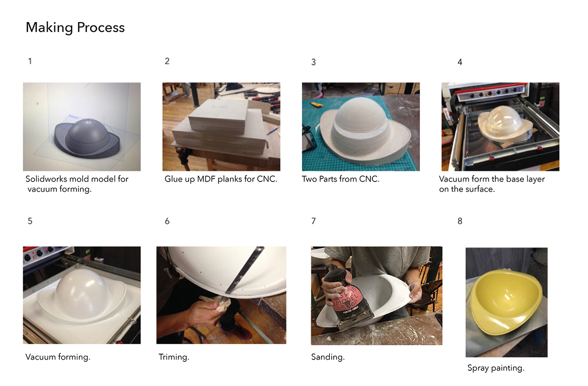
Task: Click the 'Vacuum forming.' caption under photo 5
Action: (x=58, y=357)
